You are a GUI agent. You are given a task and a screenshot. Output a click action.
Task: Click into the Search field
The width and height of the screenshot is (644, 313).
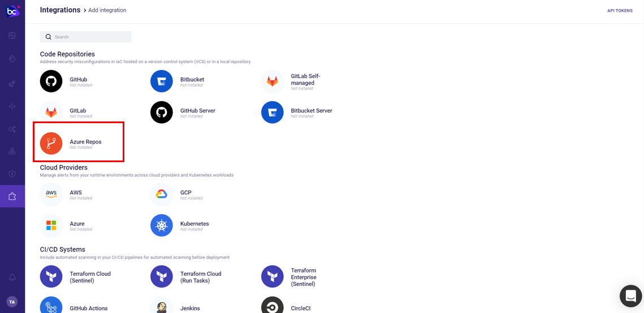click(x=85, y=37)
